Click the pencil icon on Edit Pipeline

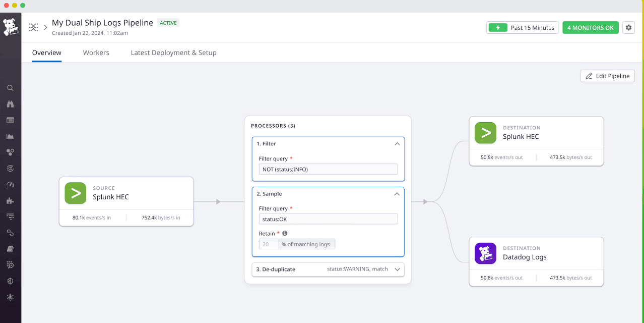tap(589, 76)
